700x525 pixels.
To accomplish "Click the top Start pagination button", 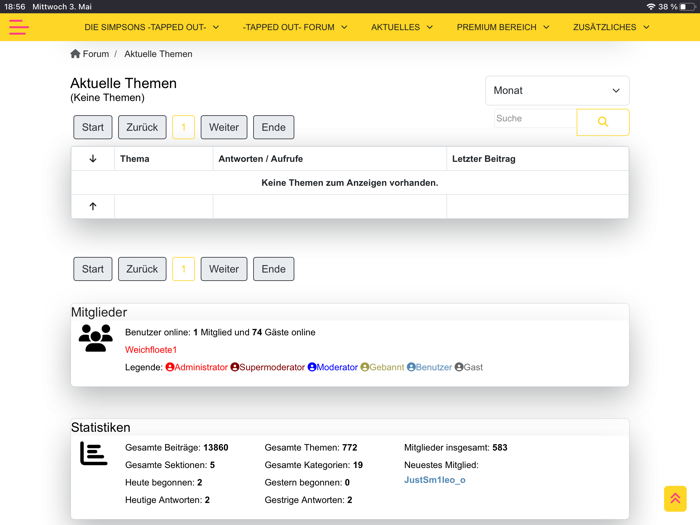I will coord(93,127).
